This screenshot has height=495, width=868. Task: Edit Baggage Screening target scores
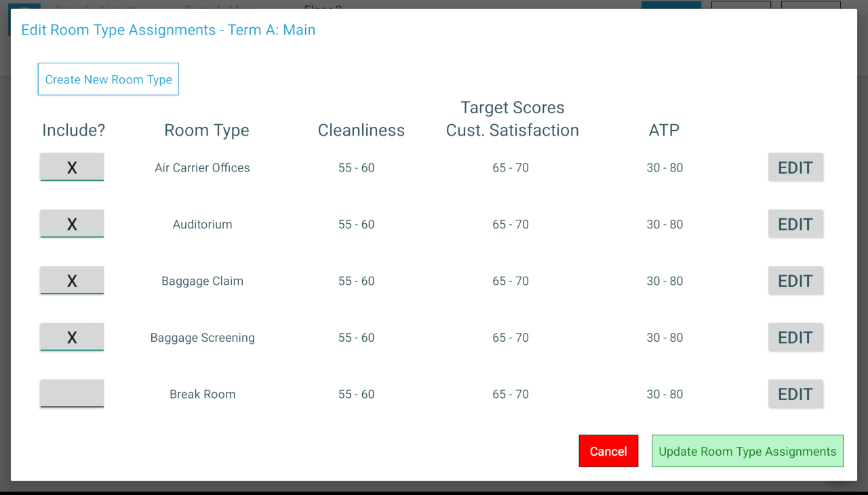pyautogui.click(x=795, y=337)
